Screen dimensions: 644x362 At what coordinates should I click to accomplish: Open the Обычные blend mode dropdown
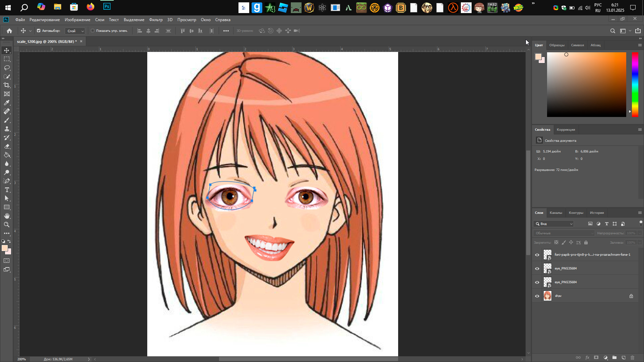tap(563, 233)
